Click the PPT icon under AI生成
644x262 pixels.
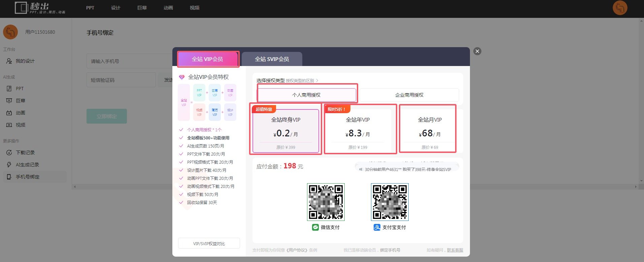[x=9, y=89]
